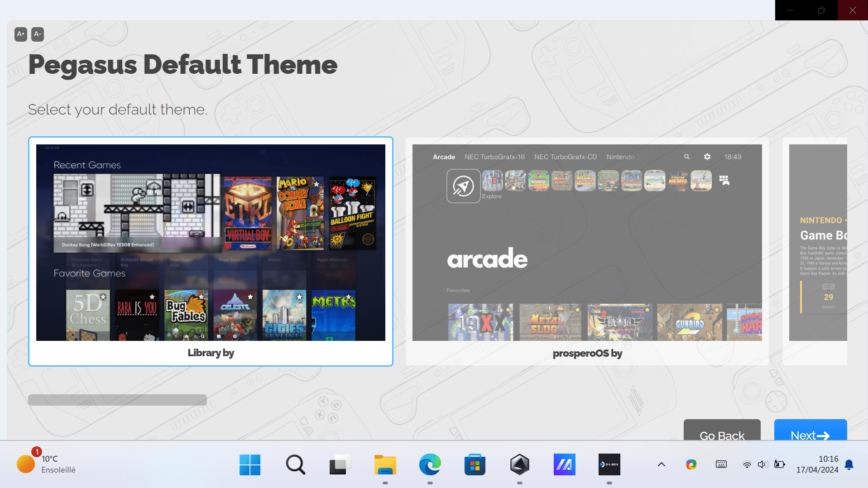Open Microsoft Store from taskbar
The width and height of the screenshot is (868, 488).
coord(475,464)
